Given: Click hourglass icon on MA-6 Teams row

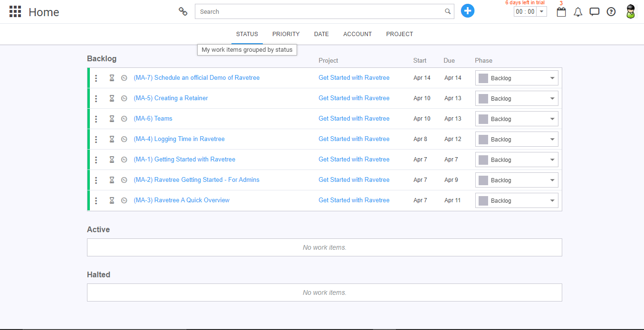Looking at the screenshot, I should (x=112, y=119).
